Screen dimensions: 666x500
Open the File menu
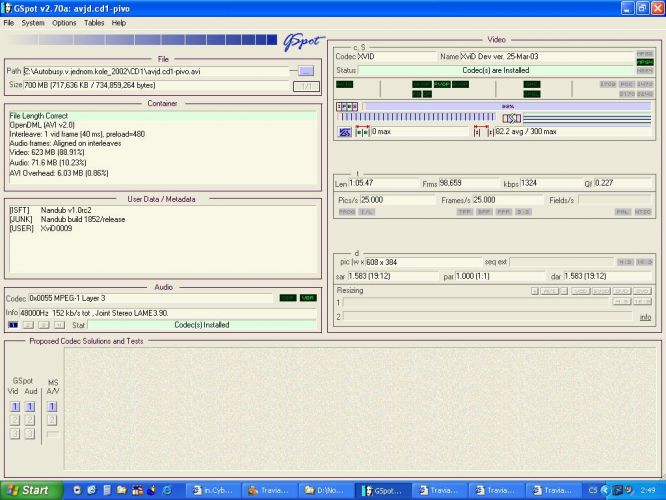tap(8, 23)
